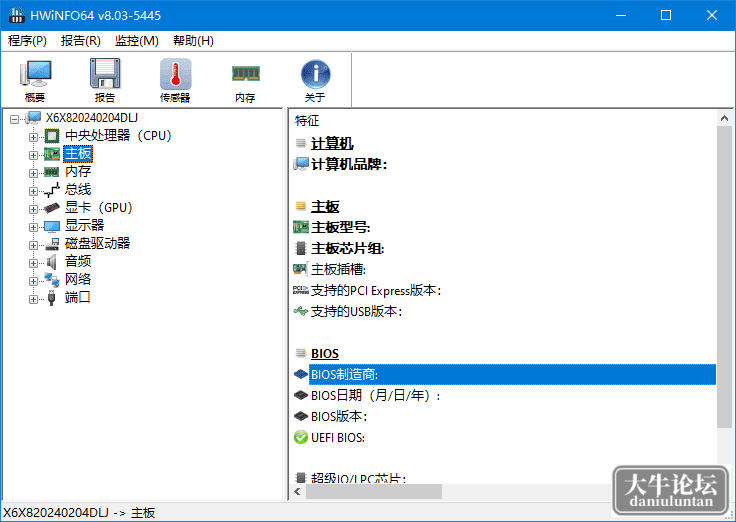Select the 中央处理器 (CPU) tree label
This screenshot has height=522, width=736.
[118, 136]
